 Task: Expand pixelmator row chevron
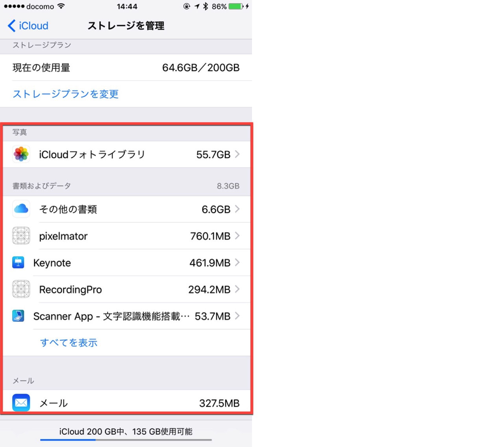point(237,236)
